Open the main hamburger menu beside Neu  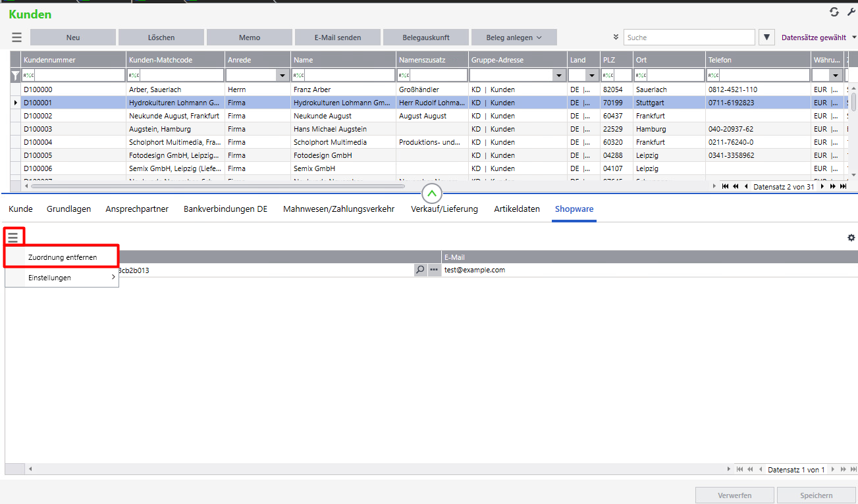coord(17,38)
